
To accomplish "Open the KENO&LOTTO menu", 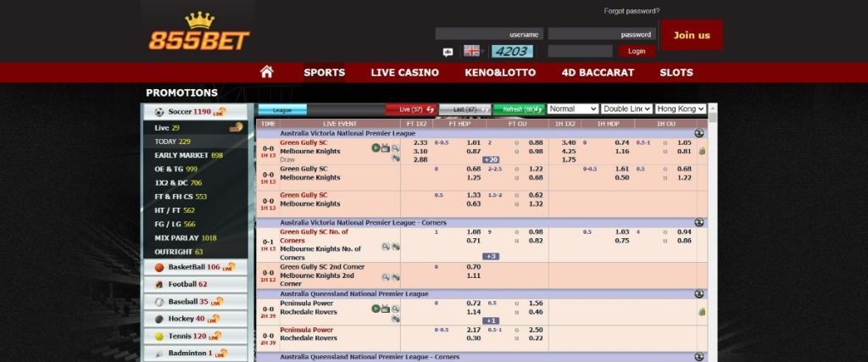I will tap(500, 73).
